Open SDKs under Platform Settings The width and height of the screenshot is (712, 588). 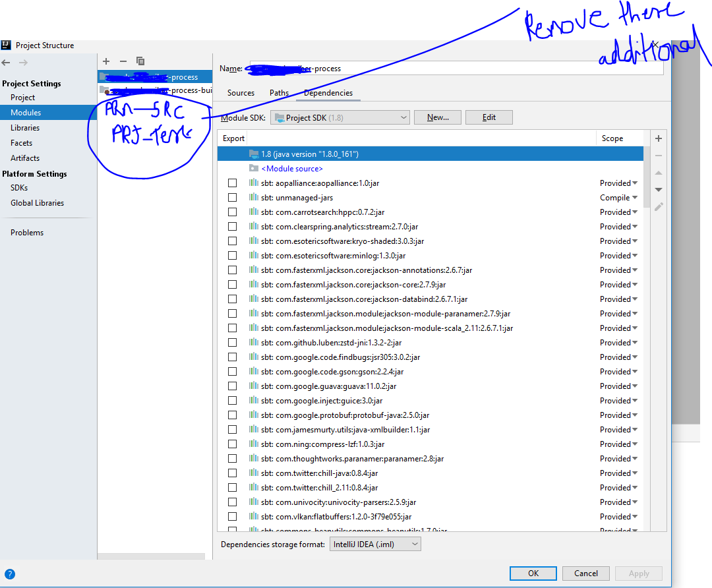point(19,188)
